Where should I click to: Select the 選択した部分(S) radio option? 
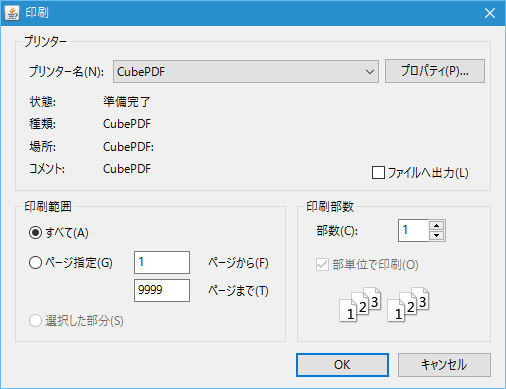[35, 321]
